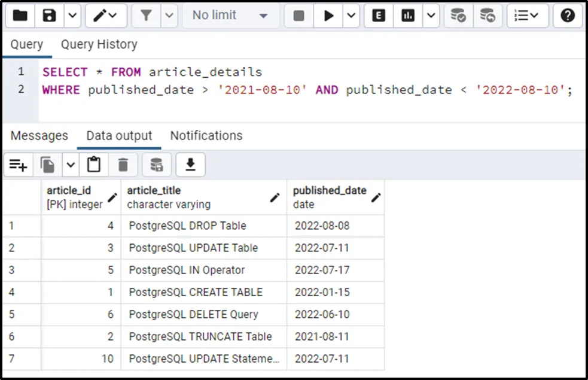The width and height of the screenshot is (588, 380).
Task: Click the Commit database icon
Action: 458,16
